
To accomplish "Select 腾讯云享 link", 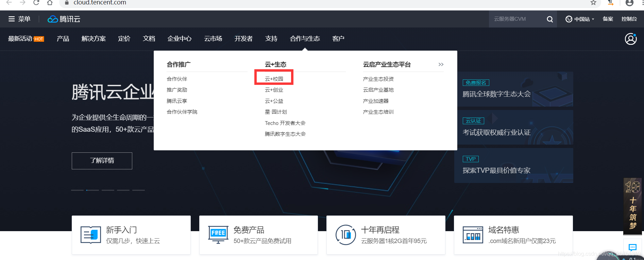I will pos(177,101).
